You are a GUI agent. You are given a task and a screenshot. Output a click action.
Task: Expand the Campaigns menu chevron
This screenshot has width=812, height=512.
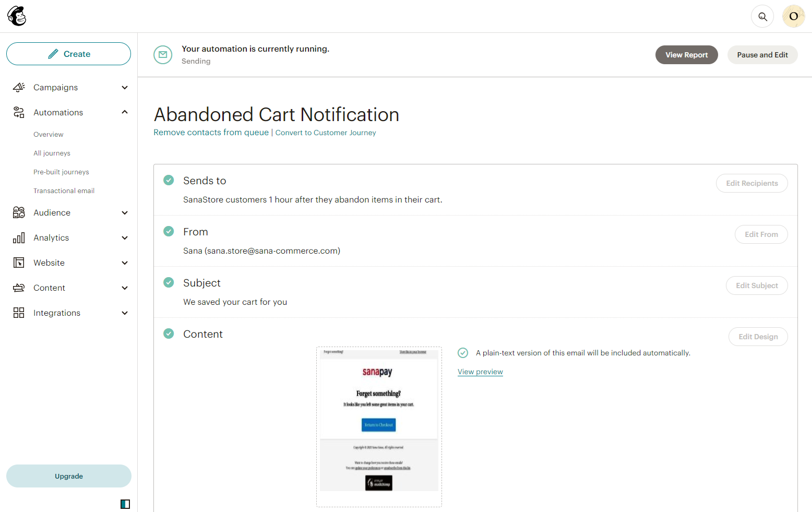tap(125, 87)
